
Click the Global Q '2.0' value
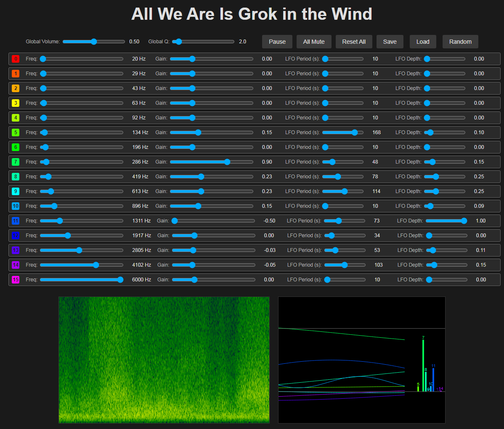tap(243, 42)
